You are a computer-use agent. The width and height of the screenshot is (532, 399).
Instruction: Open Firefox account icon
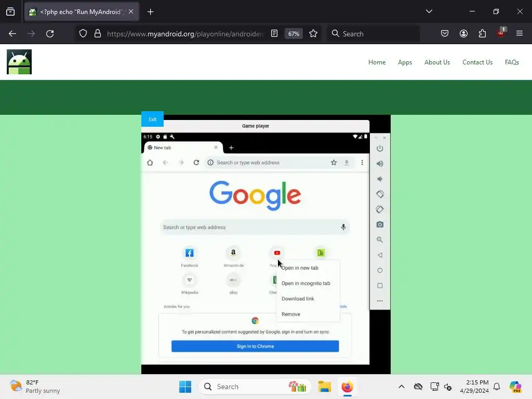[x=463, y=34]
